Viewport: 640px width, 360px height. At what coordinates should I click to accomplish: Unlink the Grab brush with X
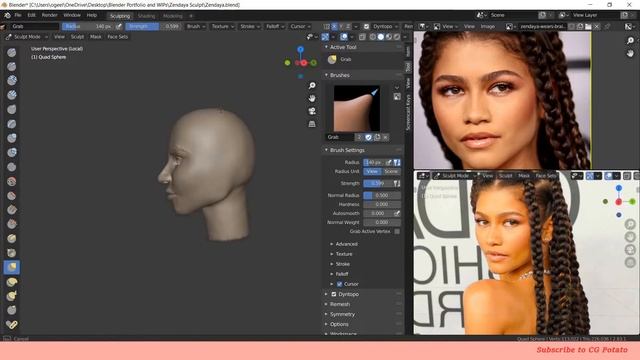(385, 137)
